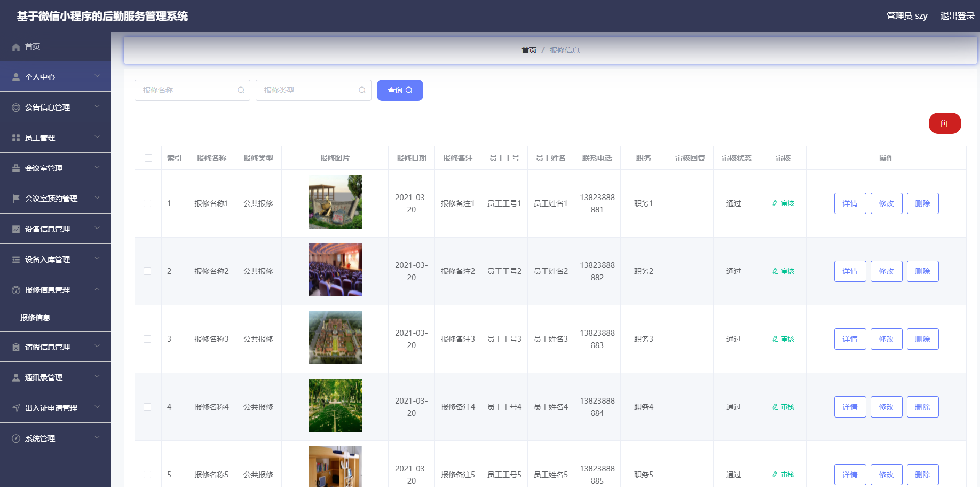Check the checkbox for row 报修名称3

pos(147,339)
